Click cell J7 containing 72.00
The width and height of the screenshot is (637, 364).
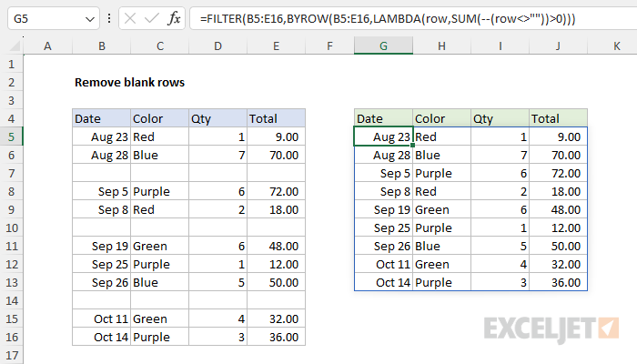click(x=558, y=174)
